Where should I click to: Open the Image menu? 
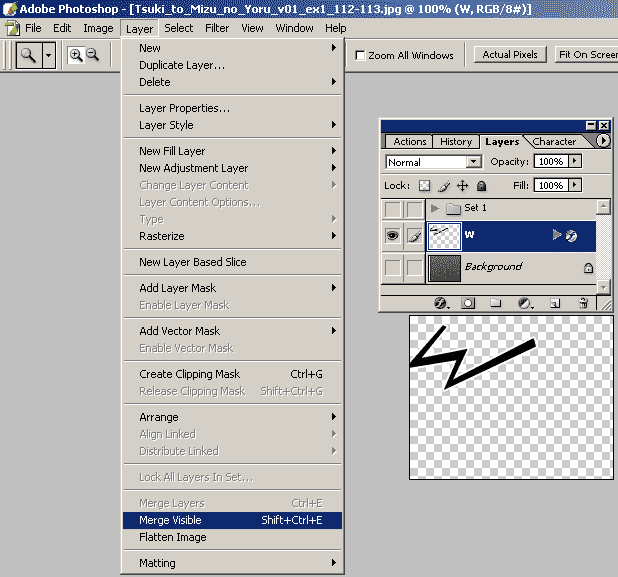[x=98, y=28]
